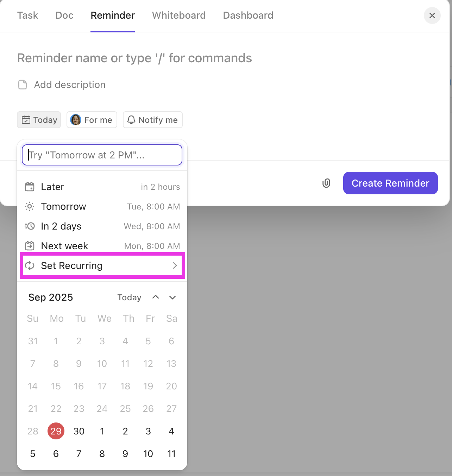Switch to the Task tab
Screen dimensions: 452x476
[x=27, y=15]
